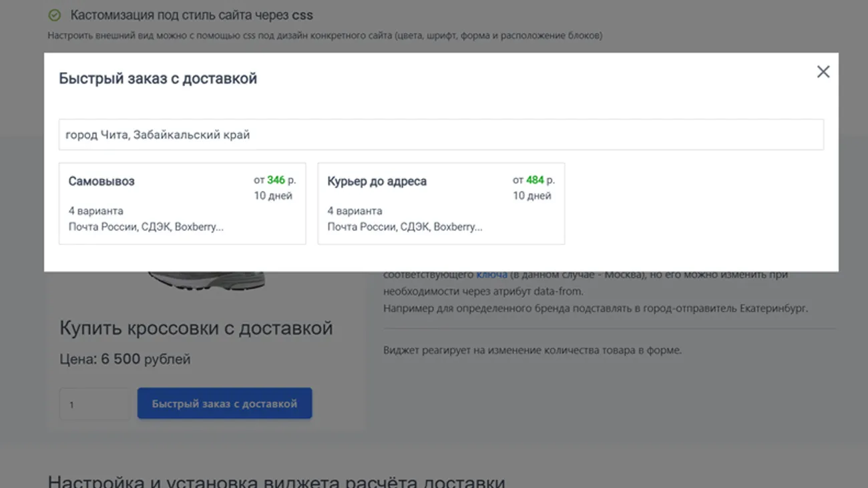868x488 pixels.
Task: Click the green checkmark icon near Кастомизация
Action: [55, 15]
